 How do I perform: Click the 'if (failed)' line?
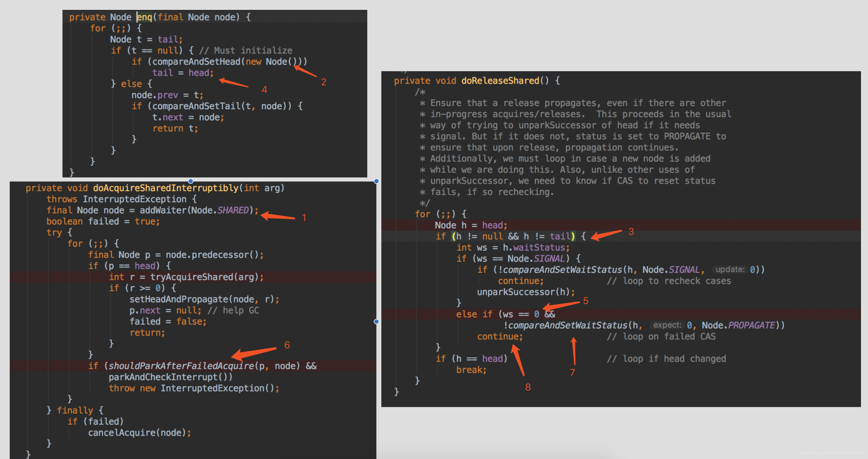coord(96,421)
